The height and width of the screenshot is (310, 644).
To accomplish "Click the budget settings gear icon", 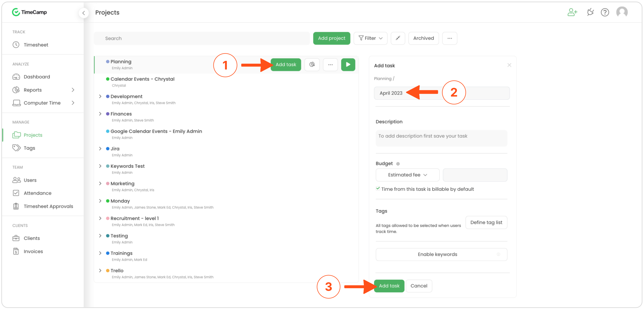I will click(x=398, y=164).
